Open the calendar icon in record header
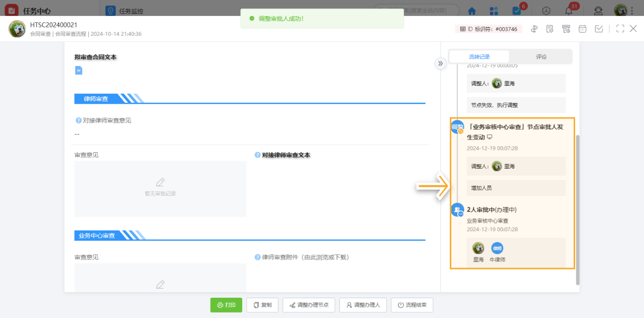The height and width of the screenshot is (318, 644). click(583, 29)
